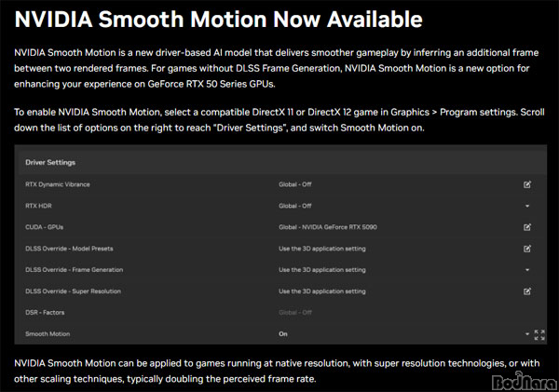
Task: Select RTX HDR Global - Off value
Action: 295,206
